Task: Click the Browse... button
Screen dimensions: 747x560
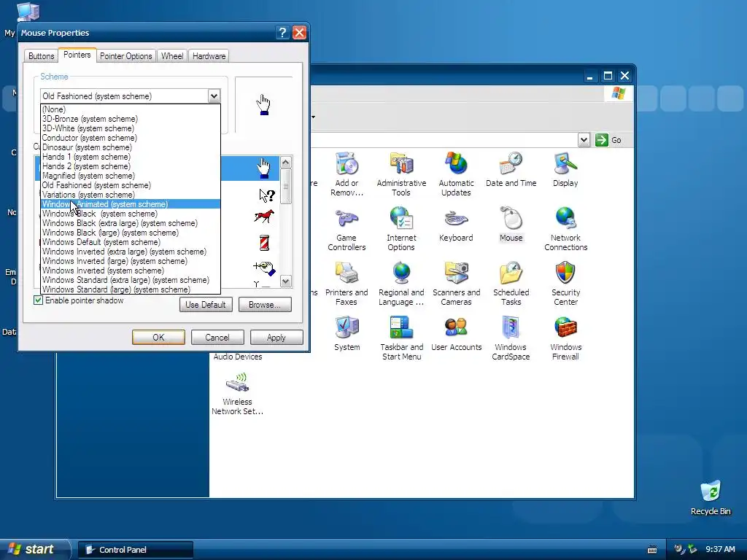Action: point(264,304)
